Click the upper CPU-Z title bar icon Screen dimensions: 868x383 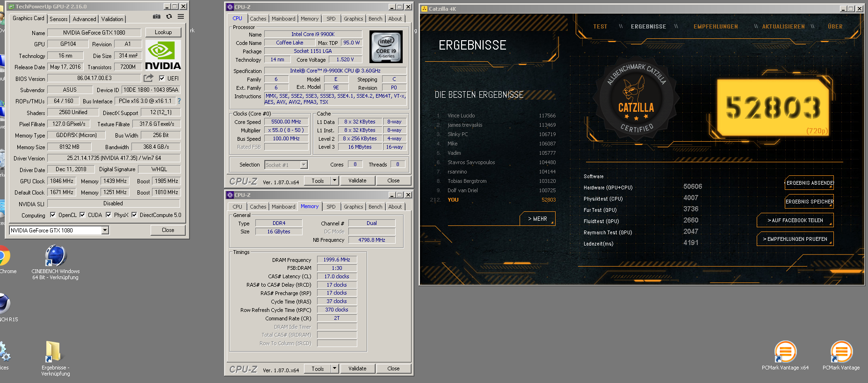pyautogui.click(x=230, y=7)
